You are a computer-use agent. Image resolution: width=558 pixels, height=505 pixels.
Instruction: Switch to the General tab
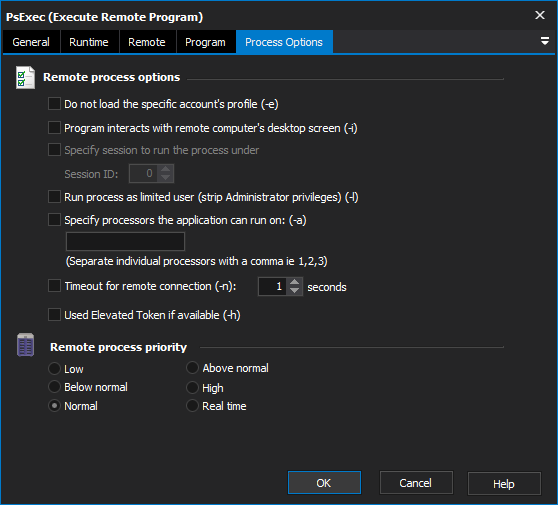tap(31, 42)
